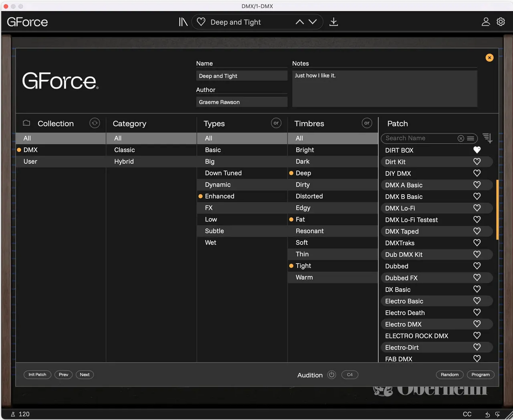Click the metronome tempo icon

coord(13,414)
